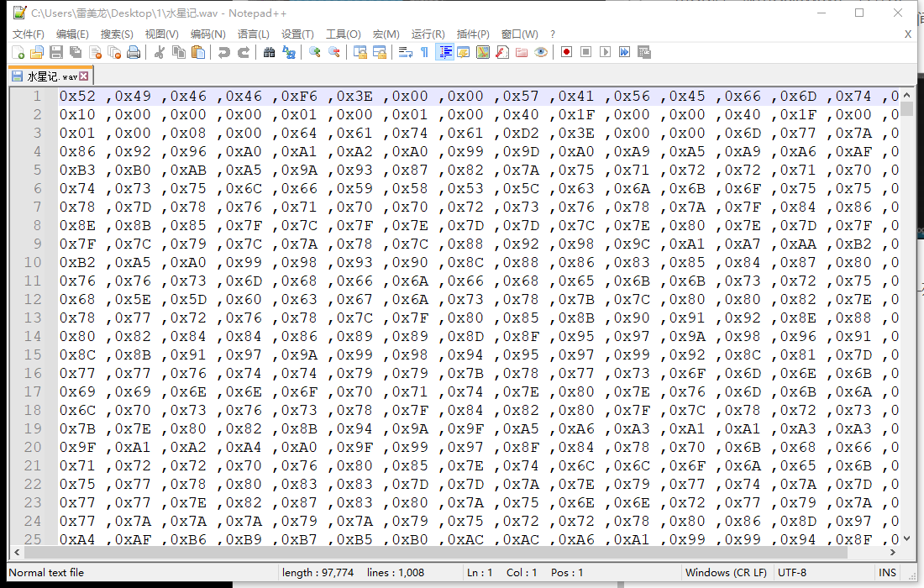Open the 宏(M) menu
Viewport: 924px width, 588px height.
pyautogui.click(x=386, y=34)
